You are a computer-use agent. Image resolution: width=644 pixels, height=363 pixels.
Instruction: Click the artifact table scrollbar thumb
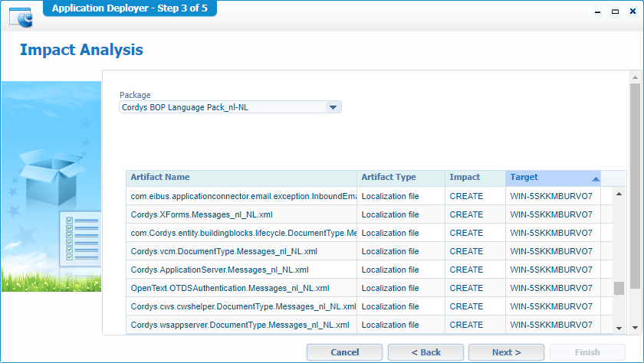coord(619,289)
